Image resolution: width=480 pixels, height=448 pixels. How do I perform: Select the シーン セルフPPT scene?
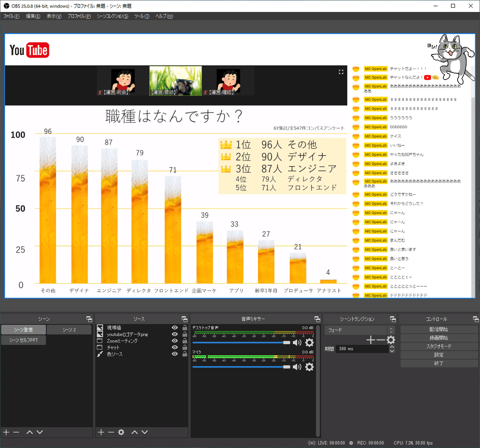[24, 340]
